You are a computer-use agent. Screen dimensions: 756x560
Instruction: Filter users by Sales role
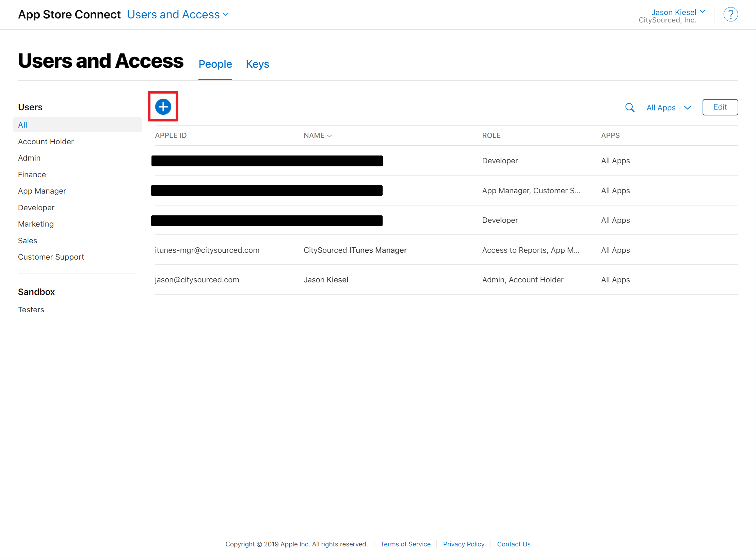pos(28,241)
